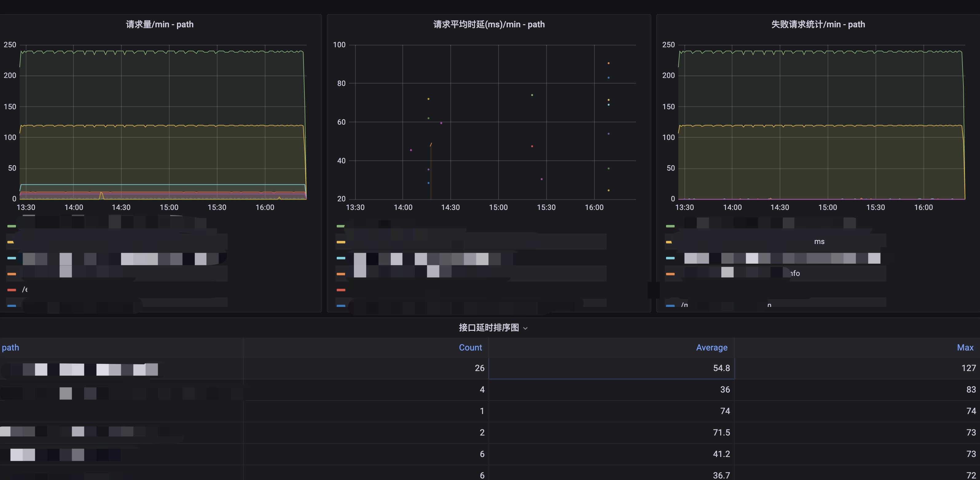Open the 请求量/min - path panel title menu
Image resolution: width=980 pixels, height=480 pixels.
point(160,24)
